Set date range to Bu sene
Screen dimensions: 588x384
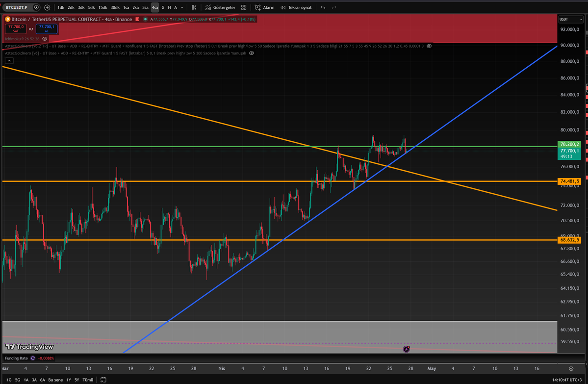click(x=55, y=380)
